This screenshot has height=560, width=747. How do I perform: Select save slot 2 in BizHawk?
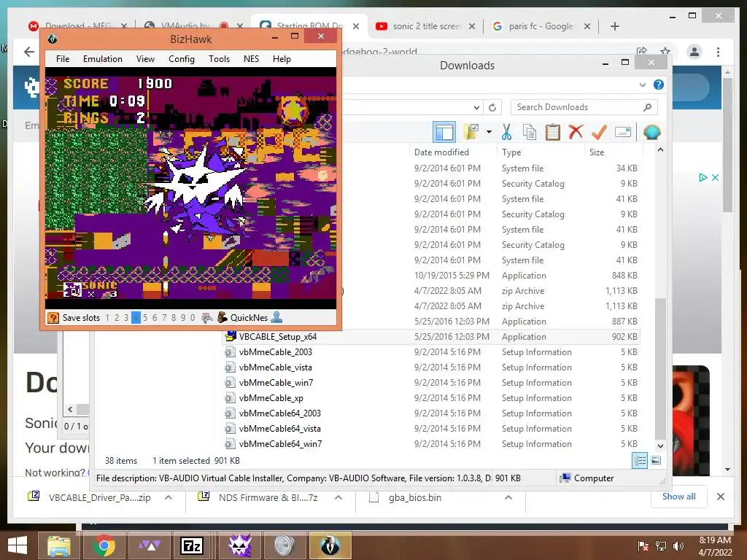[x=117, y=318]
